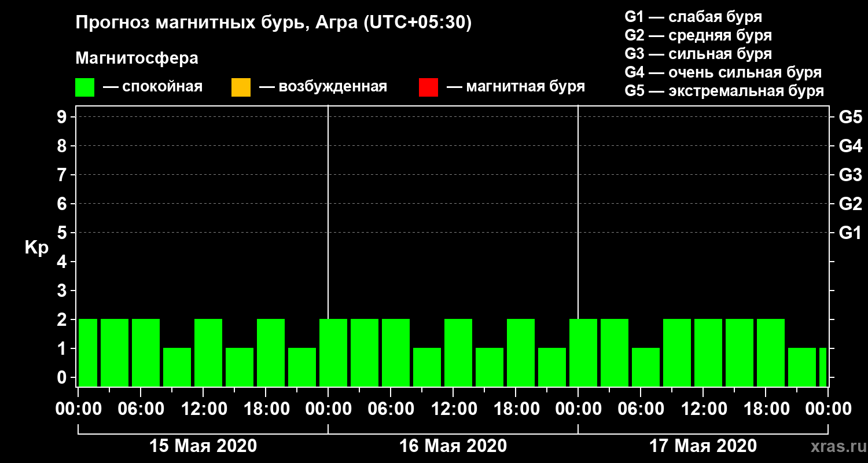Click 'G2 — средняя буря' legend line
Image resolution: width=868 pixels, height=463 pixels.
pyautogui.click(x=698, y=35)
